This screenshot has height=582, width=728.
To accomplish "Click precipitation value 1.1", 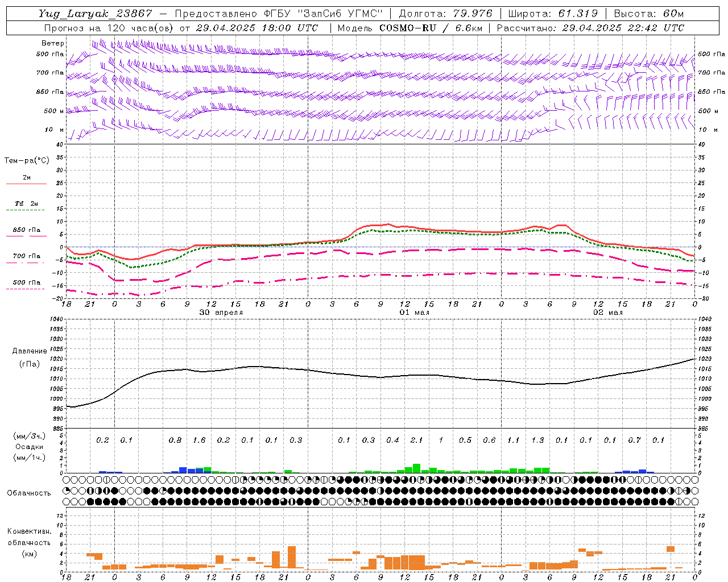I will click(x=513, y=440).
